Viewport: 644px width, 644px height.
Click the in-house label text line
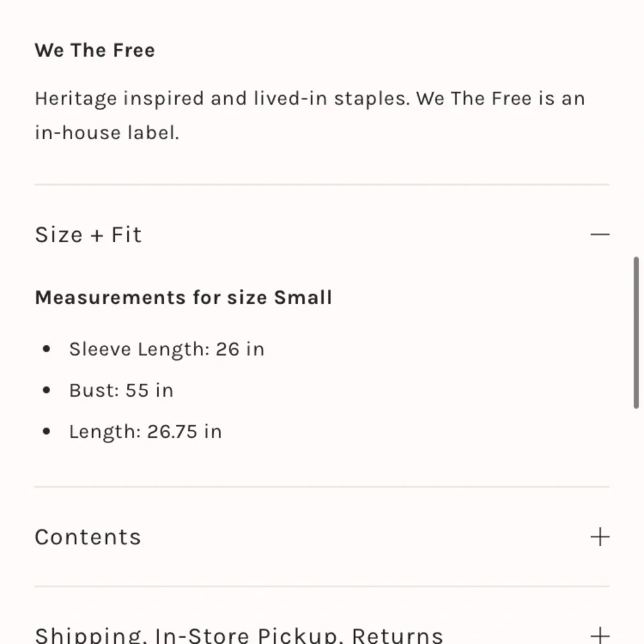coord(107,133)
